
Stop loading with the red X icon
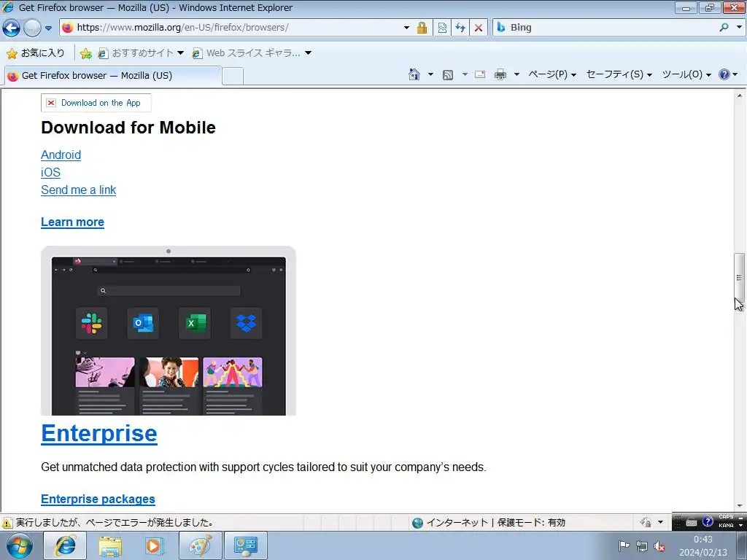tap(479, 28)
